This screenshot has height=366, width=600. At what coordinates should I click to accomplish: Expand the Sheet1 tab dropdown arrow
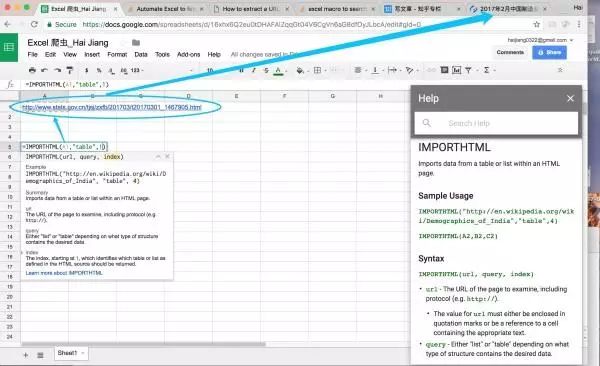tap(83, 353)
